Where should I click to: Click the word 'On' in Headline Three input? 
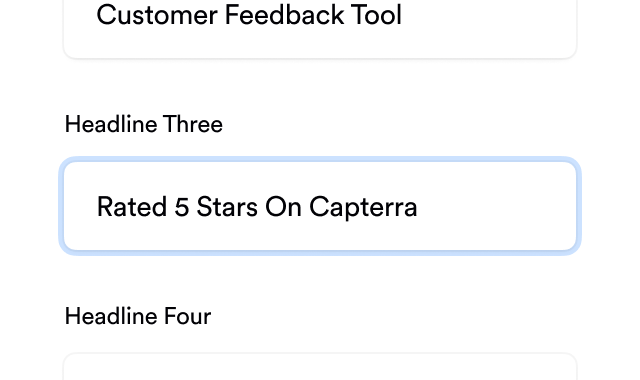point(283,207)
